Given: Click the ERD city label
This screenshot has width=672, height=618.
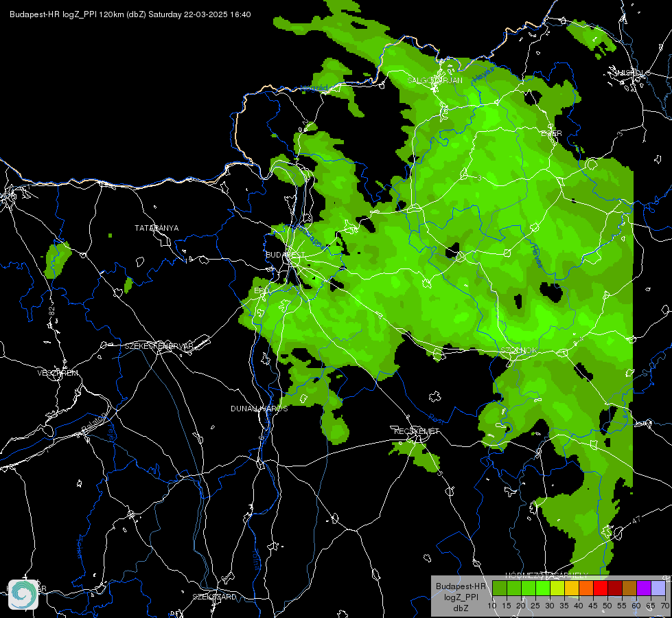Looking at the screenshot, I should pyautogui.click(x=262, y=290).
